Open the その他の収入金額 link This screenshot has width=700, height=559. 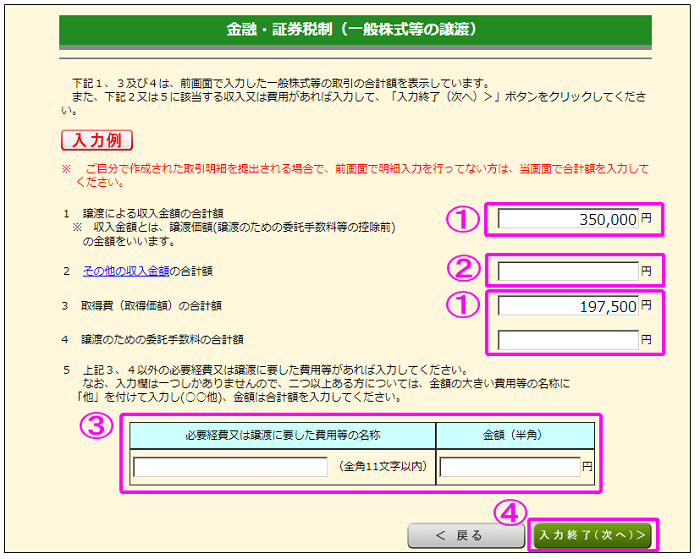click(x=126, y=271)
